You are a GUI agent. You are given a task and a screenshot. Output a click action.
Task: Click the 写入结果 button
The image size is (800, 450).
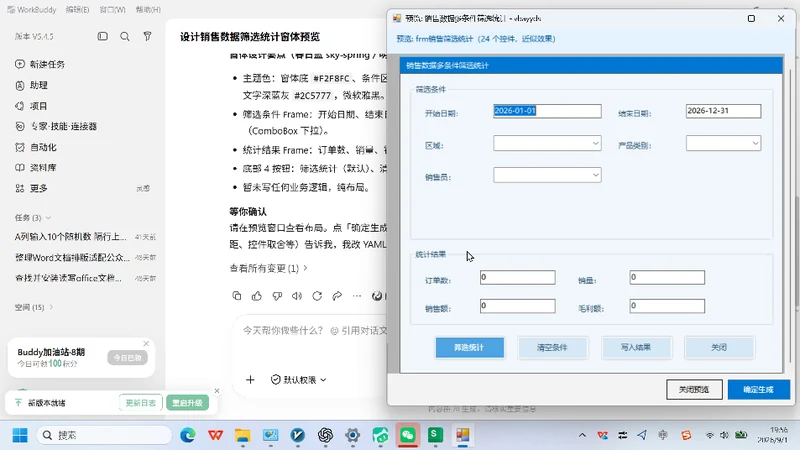[x=636, y=347]
